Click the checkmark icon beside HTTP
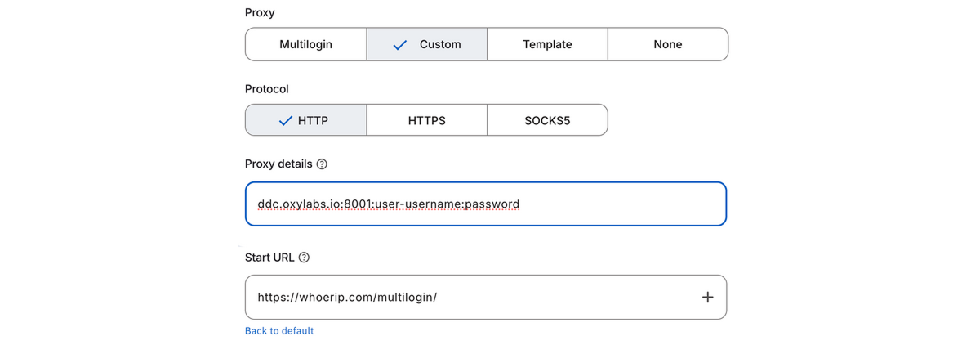980x345 pixels. [x=285, y=120]
